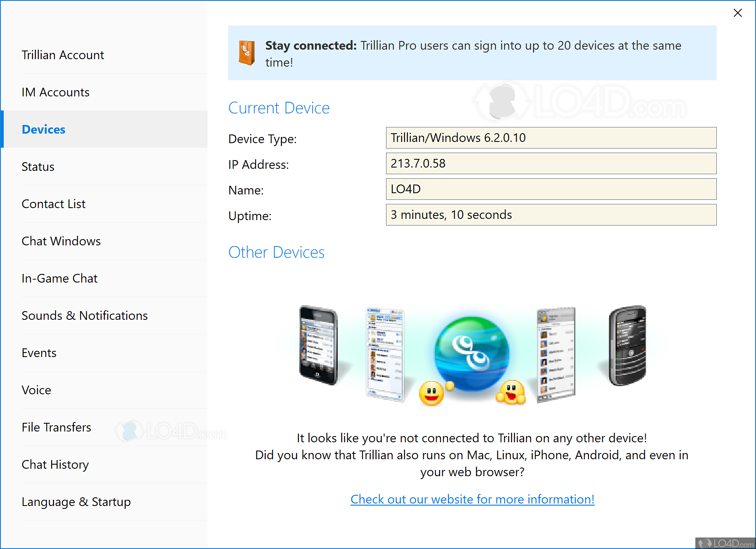Go to IM Accounts section
Image resolution: width=756 pixels, height=549 pixels.
tap(104, 92)
